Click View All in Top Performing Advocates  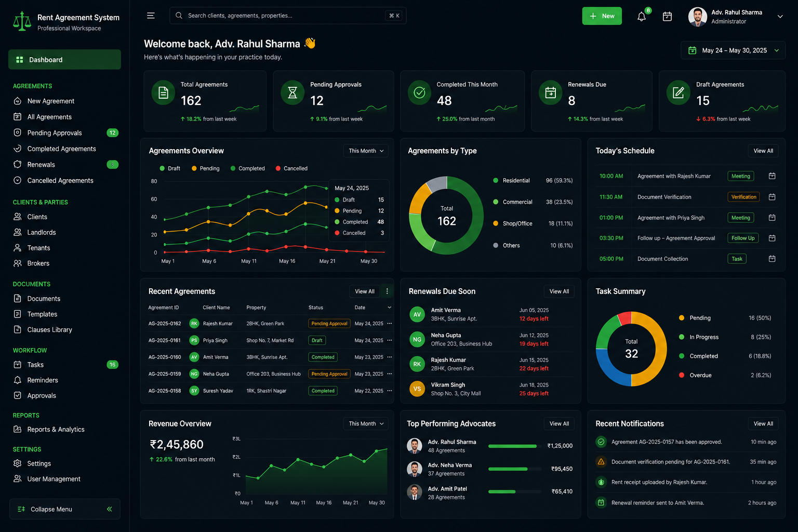(559, 424)
